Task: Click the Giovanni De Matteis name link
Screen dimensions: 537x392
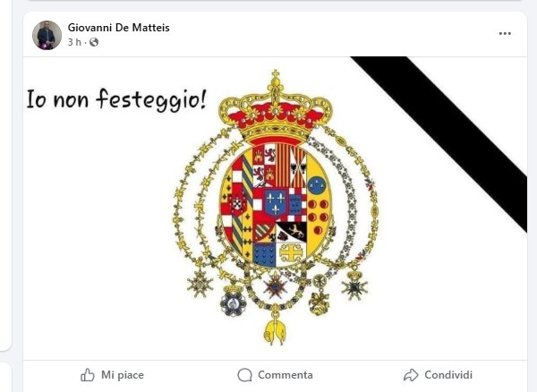Action: point(118,28)
